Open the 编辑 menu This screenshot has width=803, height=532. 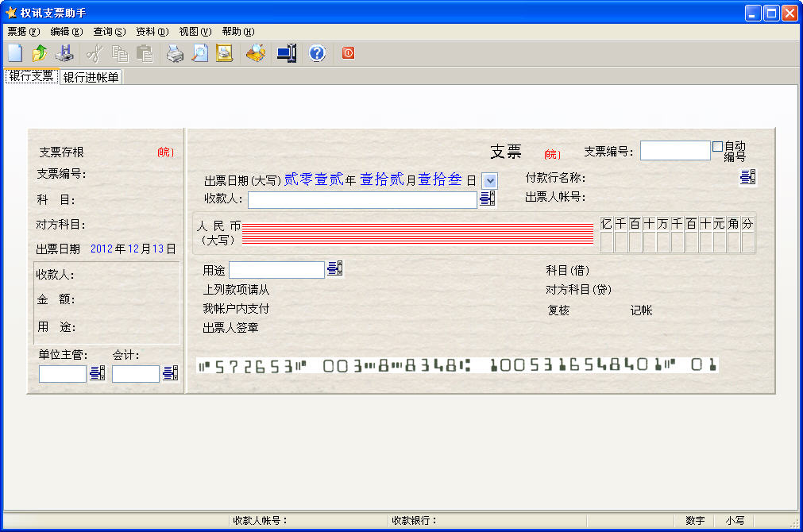(67, 32)
